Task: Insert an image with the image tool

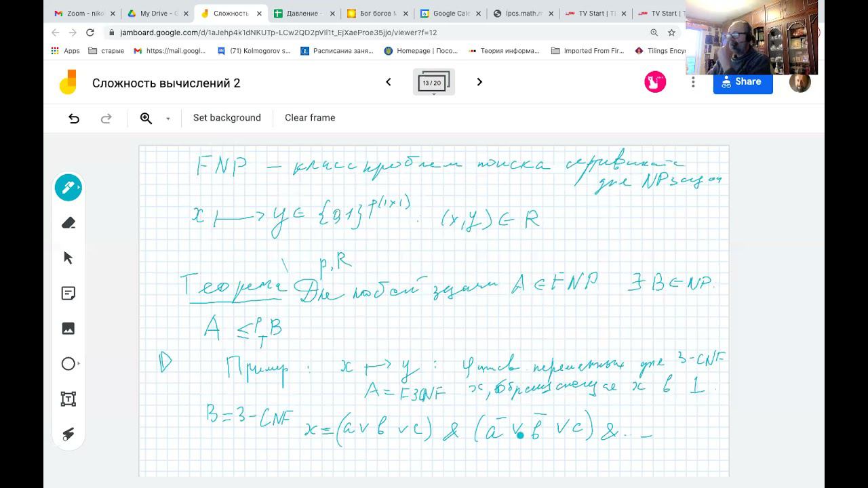Action: [68, 329]
